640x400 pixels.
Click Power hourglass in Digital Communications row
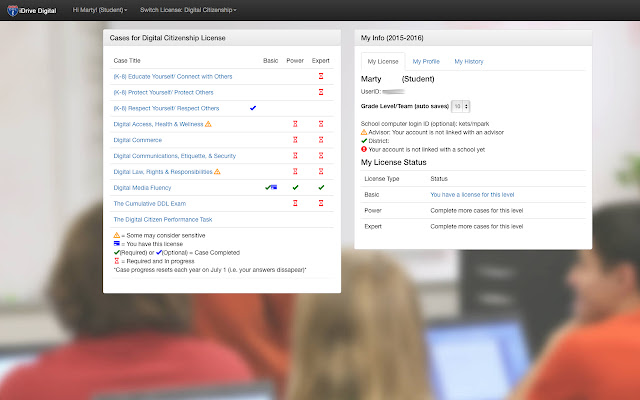(x=295, y=156)
